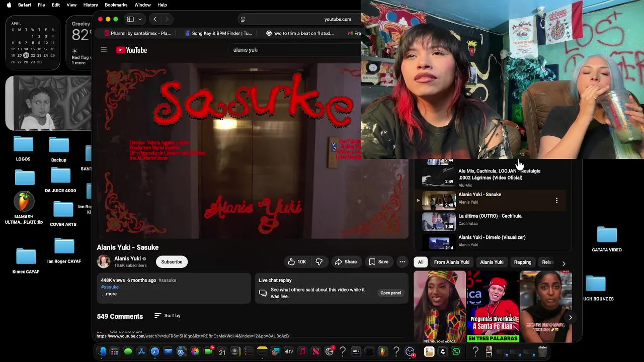Open Safari sidebar toggle button
The width and height of the screenshot is (644, 362).
click(130, 19)
